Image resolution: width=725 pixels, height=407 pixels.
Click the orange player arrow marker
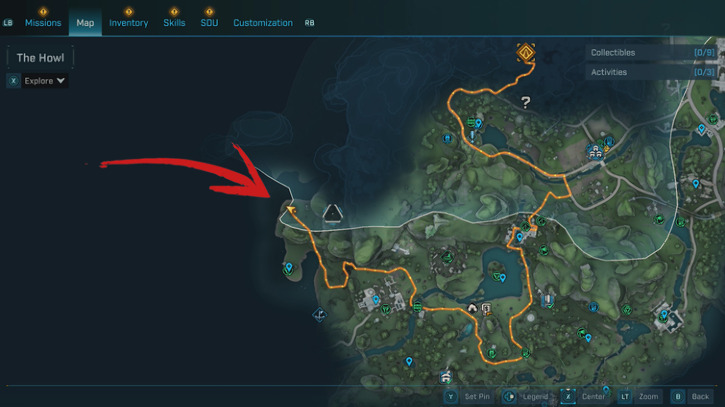point(291,210)
